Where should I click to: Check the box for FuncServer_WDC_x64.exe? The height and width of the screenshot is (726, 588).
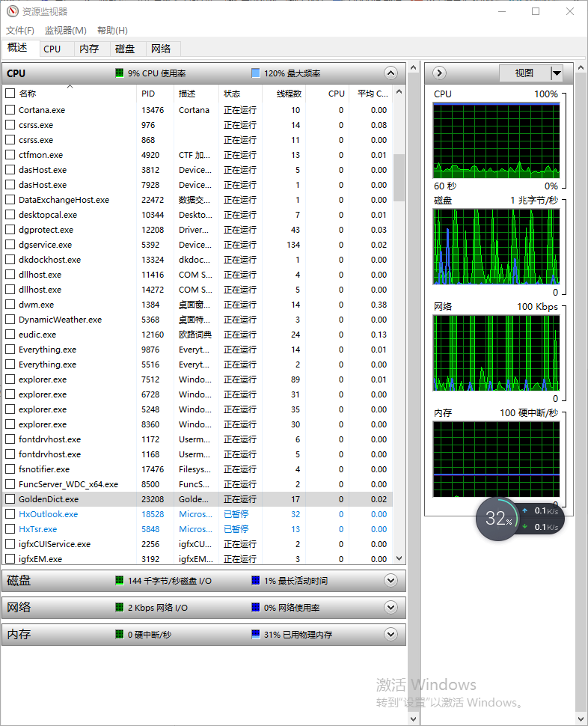point(10,484)
